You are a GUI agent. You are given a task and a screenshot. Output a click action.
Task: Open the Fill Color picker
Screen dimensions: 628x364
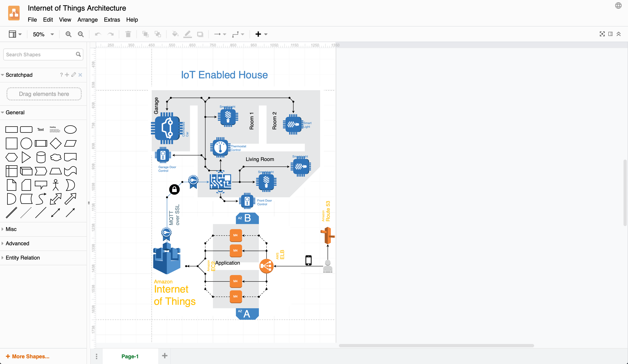[175, 34]
